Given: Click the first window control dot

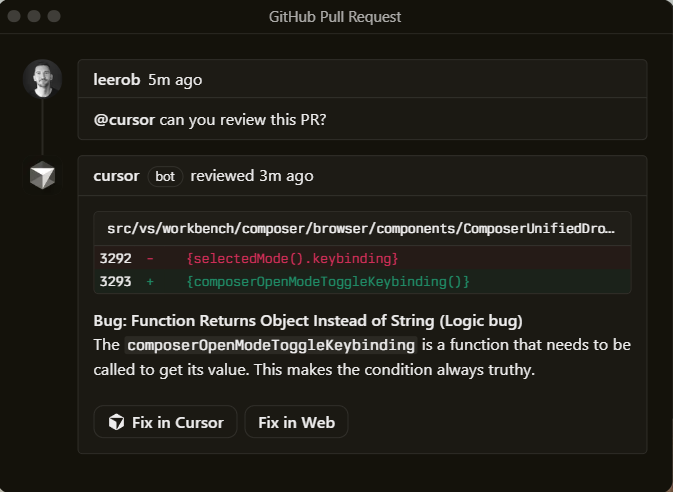Looking at the screenshot, I should (16, 16).
